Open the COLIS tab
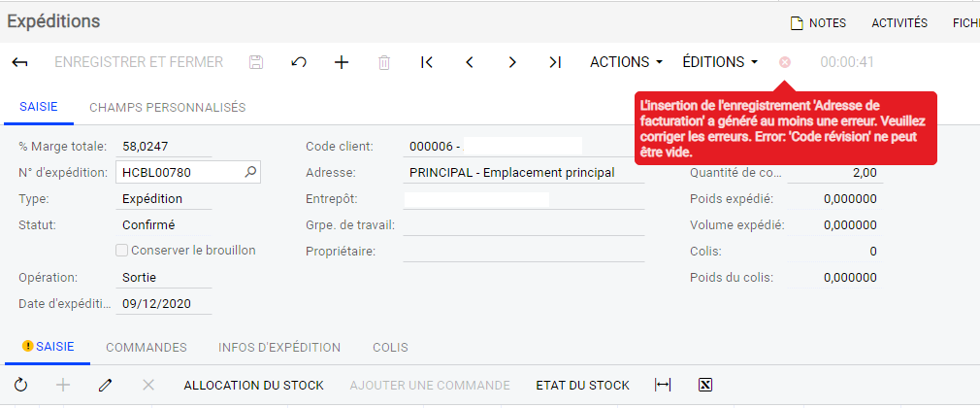The width and height of the screenshot is (980, 408). (x=391, y=348)
